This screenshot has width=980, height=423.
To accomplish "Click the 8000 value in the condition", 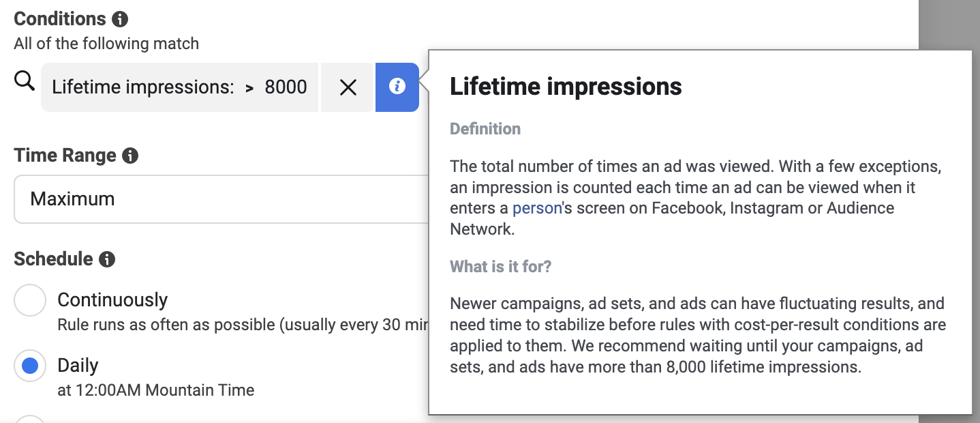I will coord(286,87).
